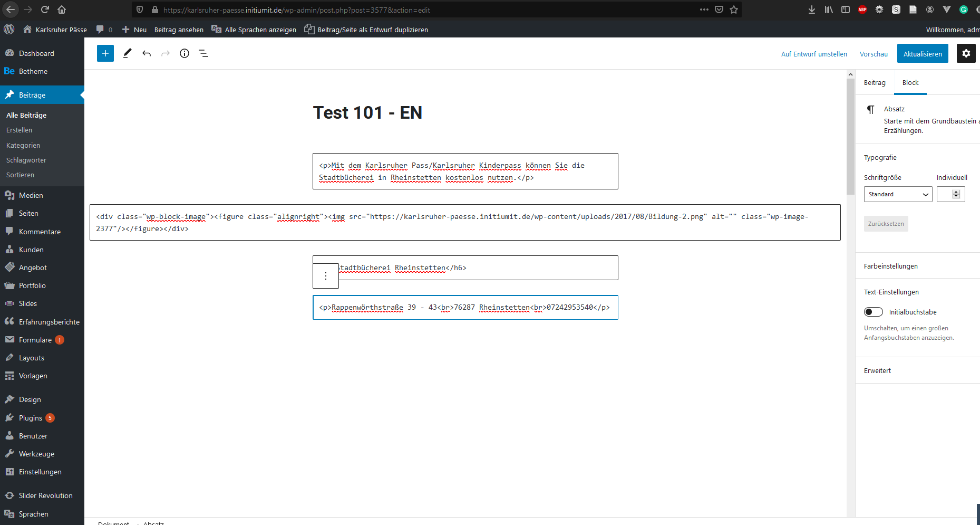Click Auf Entwurf umstellen link

814,54
